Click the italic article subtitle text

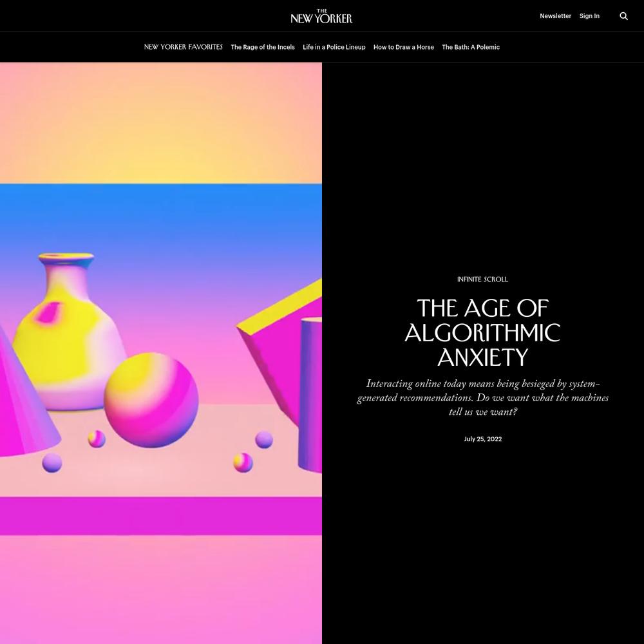coord(482,397)
